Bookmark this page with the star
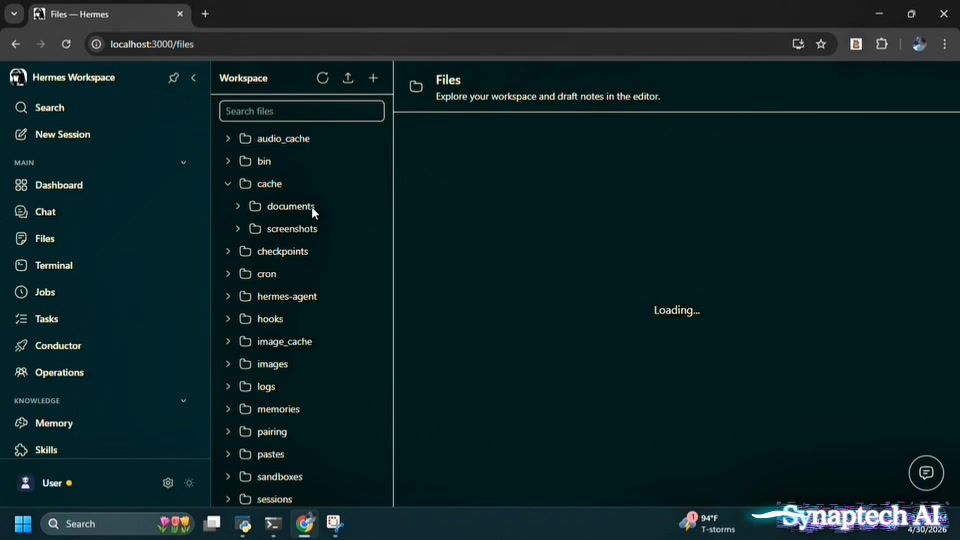Screen dimensions: 960x540 point(821,44)
